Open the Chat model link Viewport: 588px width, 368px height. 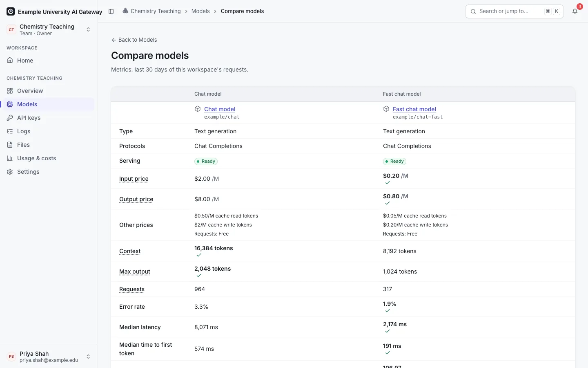(x=220, y=109)
